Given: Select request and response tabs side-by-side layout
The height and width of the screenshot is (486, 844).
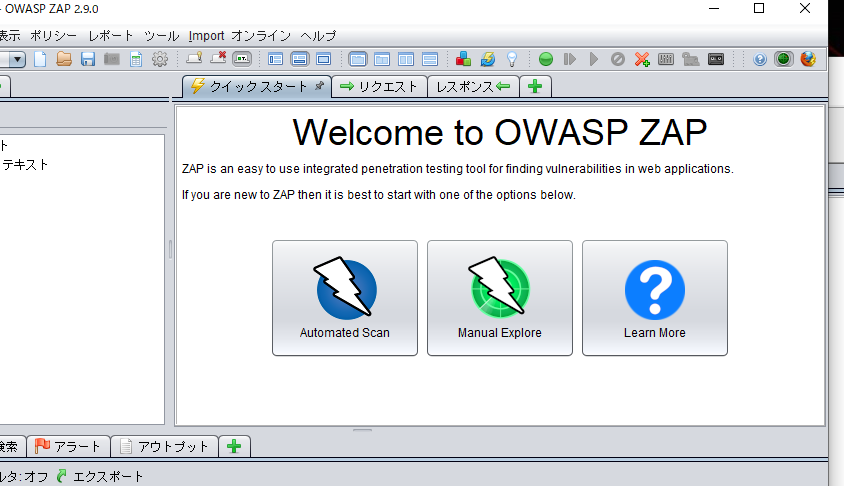Looking at the screenshot, I should (x=358, y=59).
